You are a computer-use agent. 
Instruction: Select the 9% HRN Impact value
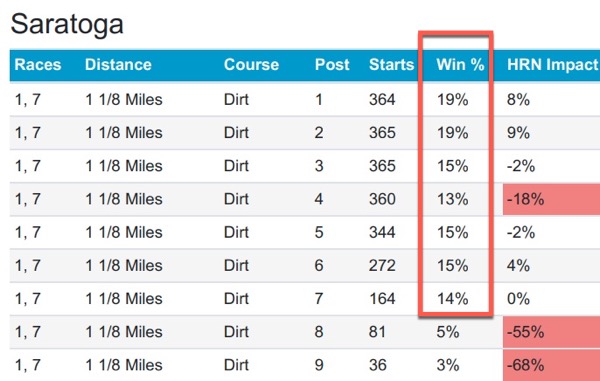click(x=518, y=133)
